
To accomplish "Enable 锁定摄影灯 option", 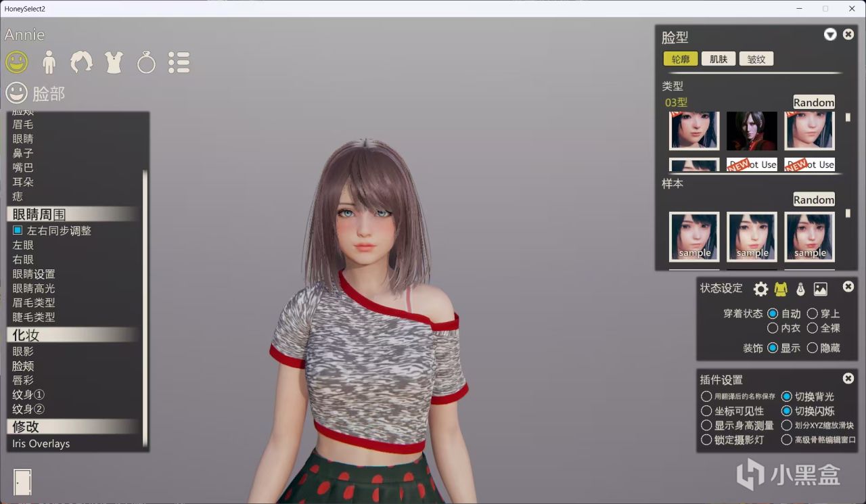I will (x=706, y=440).
